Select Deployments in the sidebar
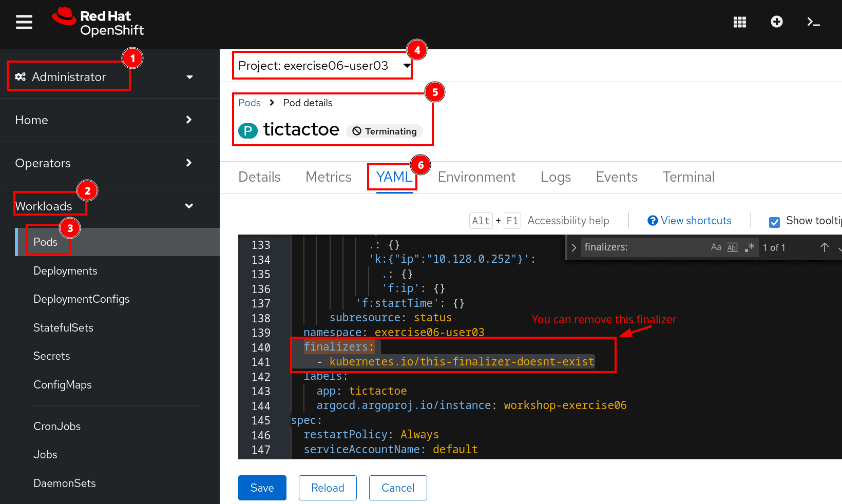 65,271
